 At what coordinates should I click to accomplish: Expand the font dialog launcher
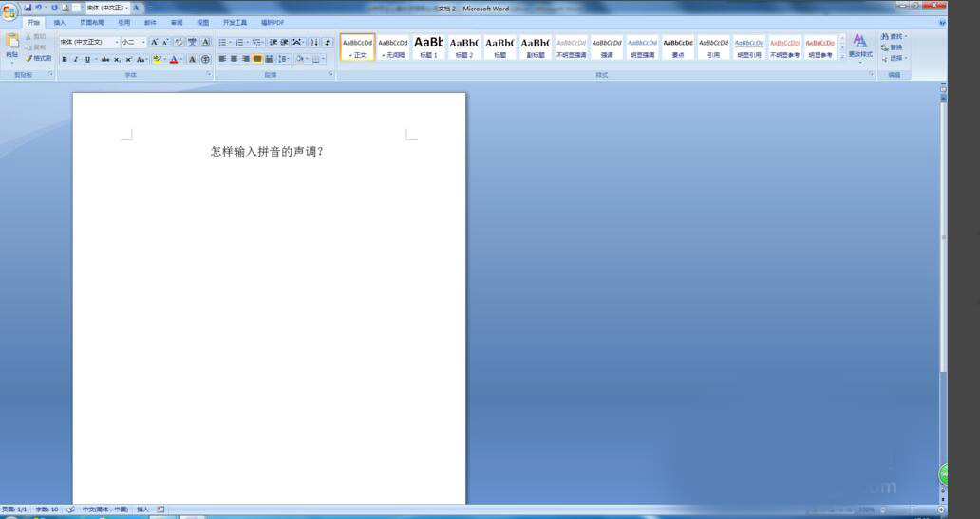coord(209,74)
